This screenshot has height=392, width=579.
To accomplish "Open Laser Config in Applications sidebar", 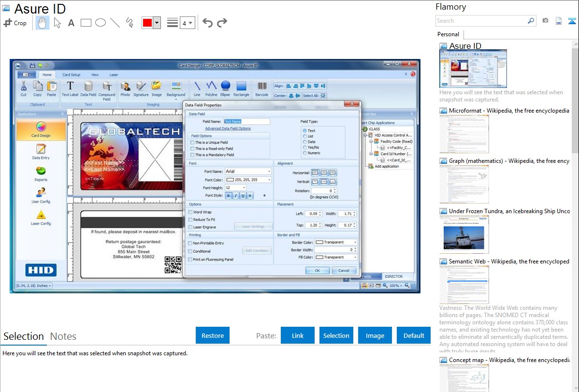I will [41, 218].
